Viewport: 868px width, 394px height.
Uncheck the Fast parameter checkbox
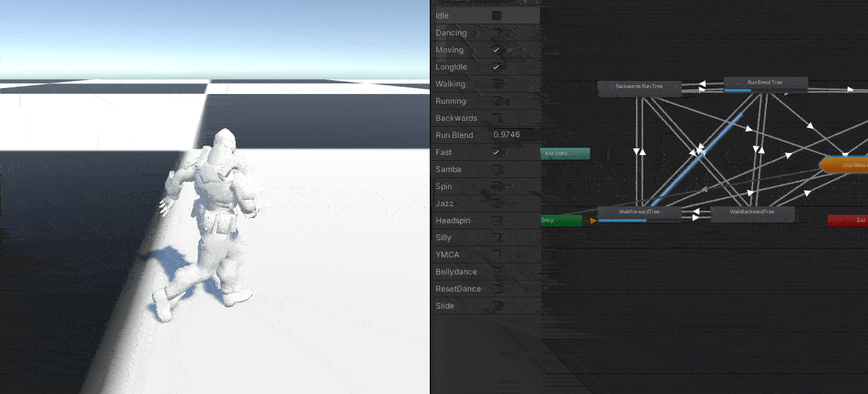(497, 152)
